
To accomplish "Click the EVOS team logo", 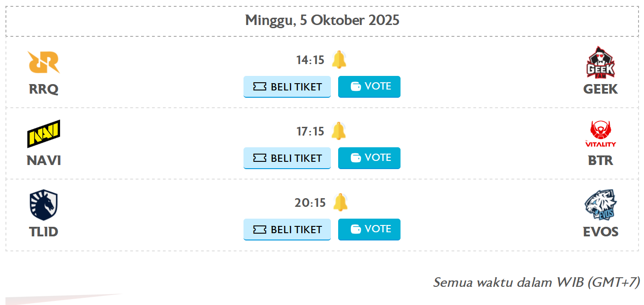I will coord(600,205).
